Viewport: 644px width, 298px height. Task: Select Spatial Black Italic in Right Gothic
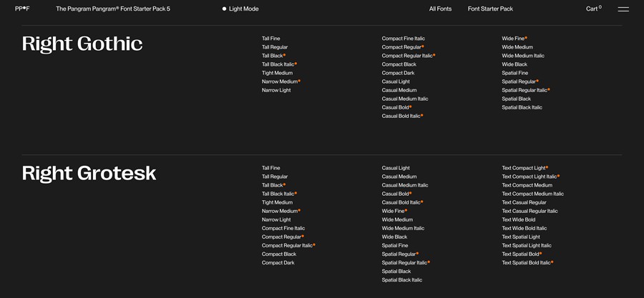click(522, 107)
